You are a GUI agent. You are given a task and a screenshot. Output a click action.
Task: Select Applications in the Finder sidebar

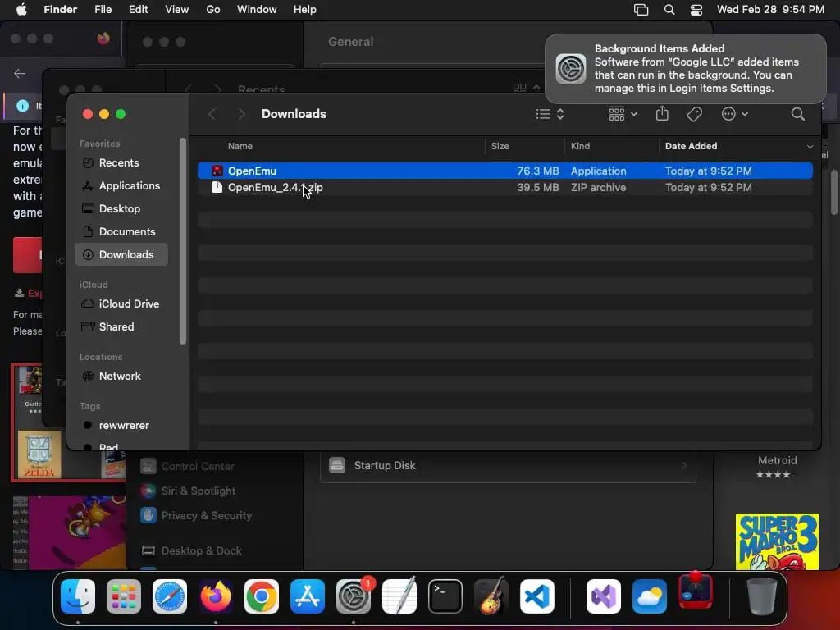pyautogui.click(x=121, y=186)
